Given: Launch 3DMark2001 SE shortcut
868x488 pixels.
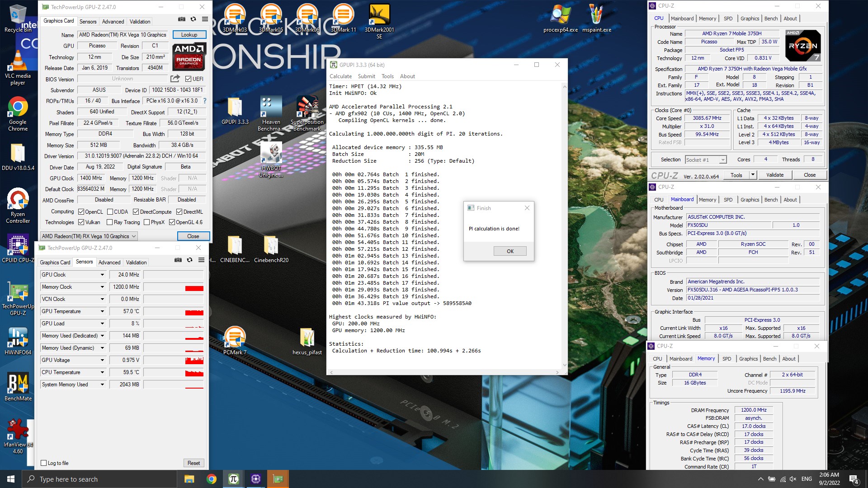Looking at the screenshot, I should click(379, 21).
